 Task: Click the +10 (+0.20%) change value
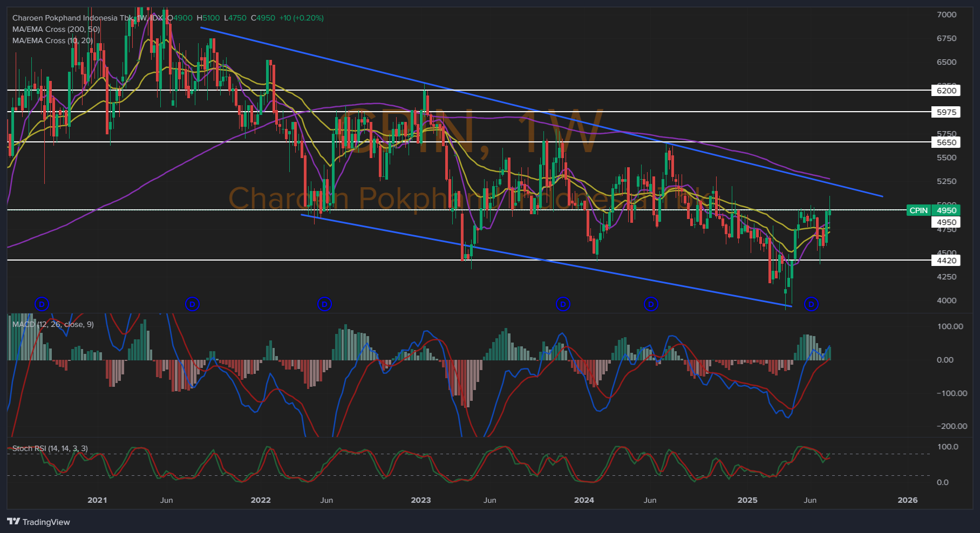click(x=301, y=18)
